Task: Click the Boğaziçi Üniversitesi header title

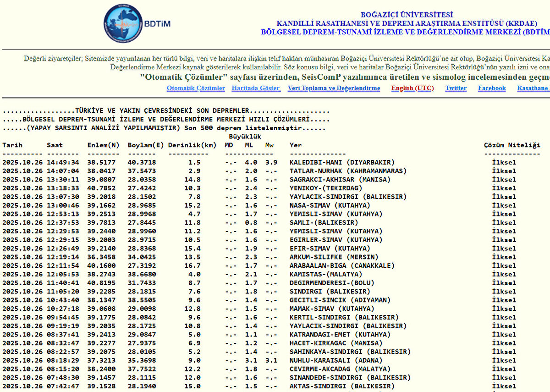Action: coord(407,15)
